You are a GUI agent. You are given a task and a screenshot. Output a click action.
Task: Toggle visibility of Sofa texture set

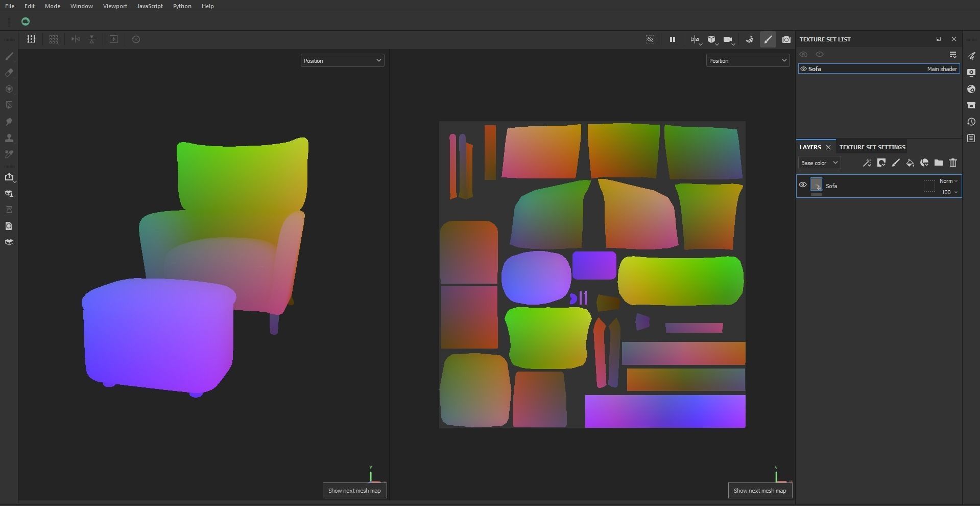[803, 69]
